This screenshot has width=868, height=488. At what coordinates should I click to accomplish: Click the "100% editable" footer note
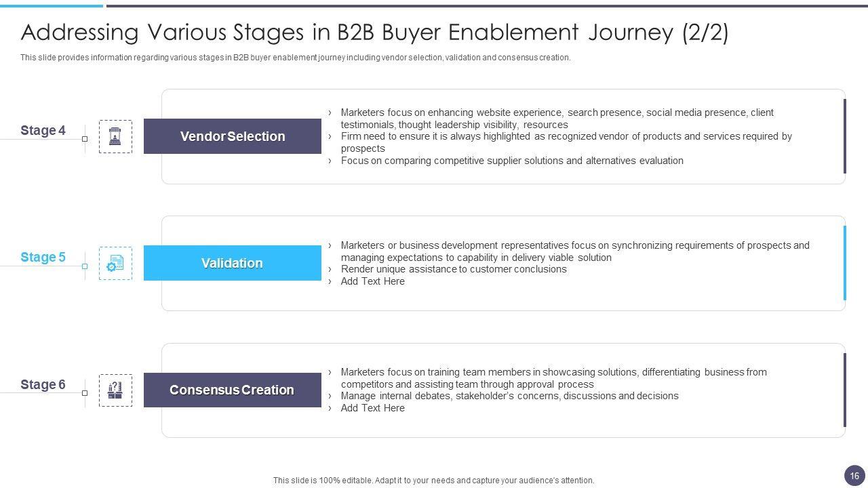433,481
